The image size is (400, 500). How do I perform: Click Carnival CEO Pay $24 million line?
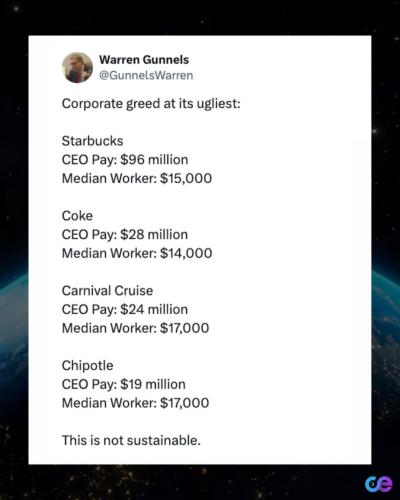click(125, 309)
